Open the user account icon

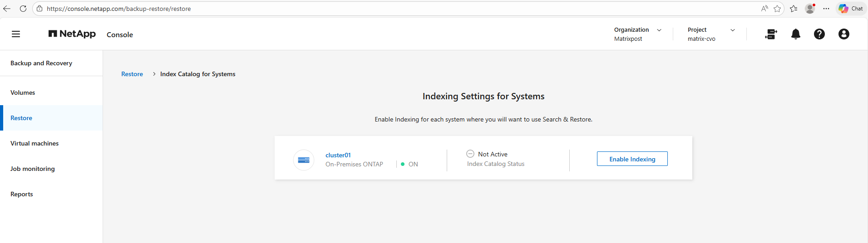pyautogui.click(x=843, y=34)
